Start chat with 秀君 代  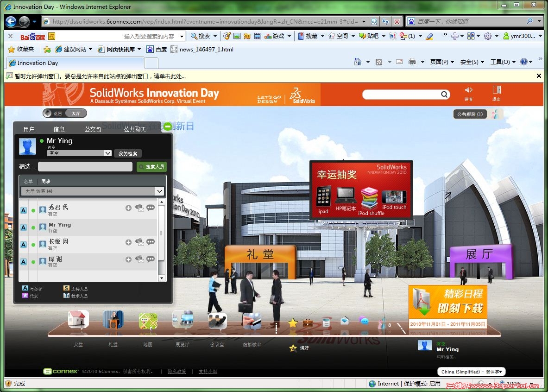[x=151, y=208]
